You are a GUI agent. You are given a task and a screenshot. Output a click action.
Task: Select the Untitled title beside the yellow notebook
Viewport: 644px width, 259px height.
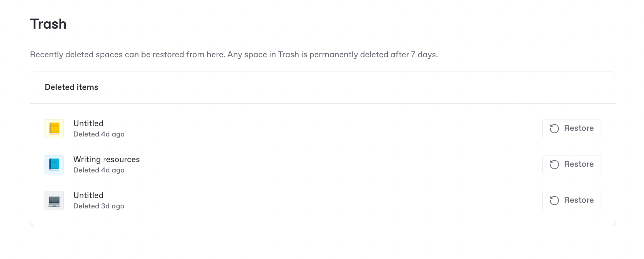(88, 124)
